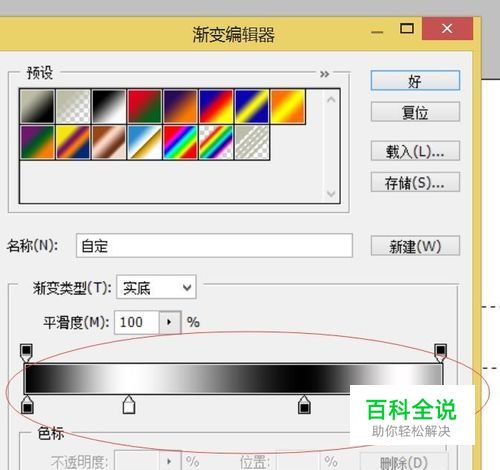This screenshot has height=470, width=500.
Task: Click the 复位 reset button
Action: (x=415, y=112)
